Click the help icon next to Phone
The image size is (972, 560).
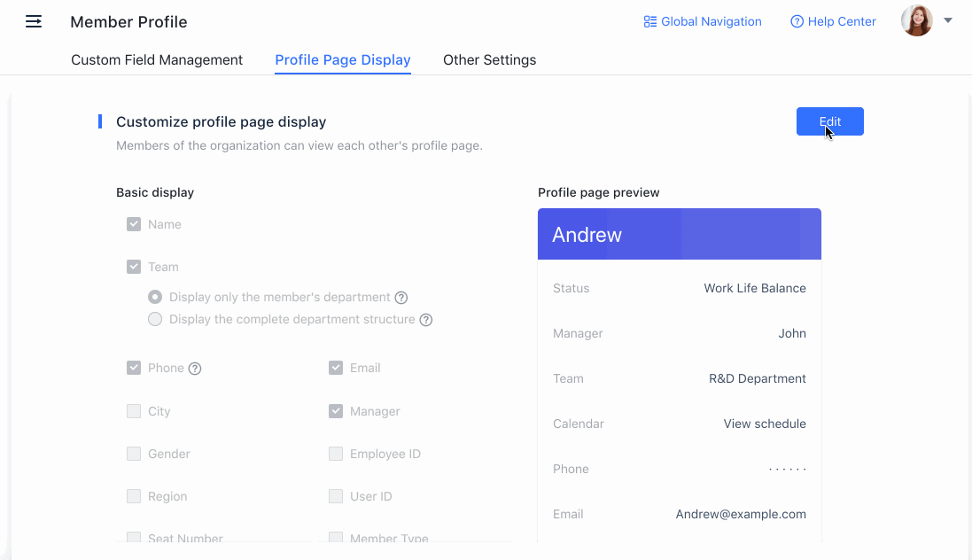(x=195, y=369)
